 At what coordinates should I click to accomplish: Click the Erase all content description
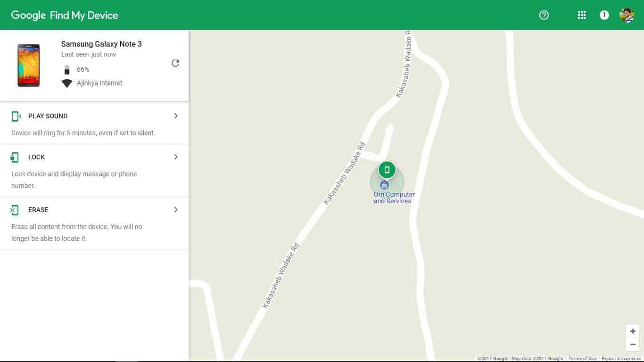(77, 232)
